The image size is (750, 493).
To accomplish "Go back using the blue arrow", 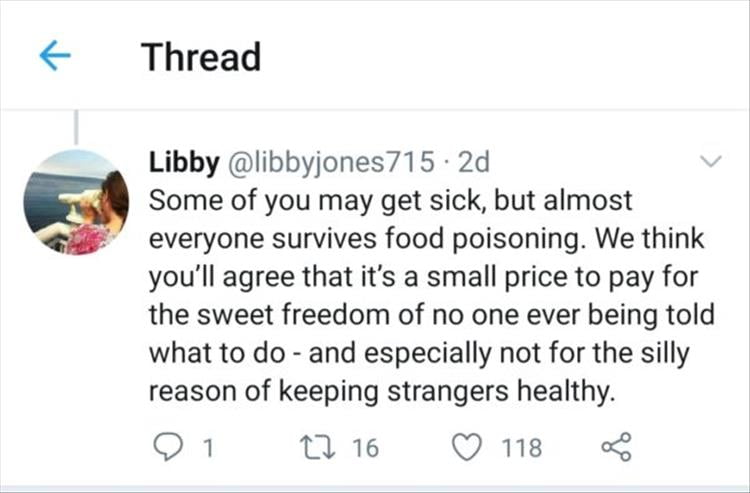I will [x=54, y=56].
